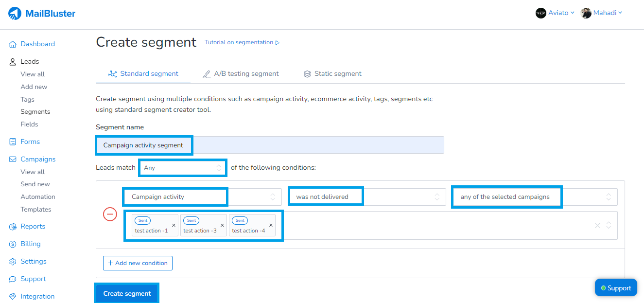Switch to the Static segment tab
The image size is (644, 303).
tap(332, 74)
